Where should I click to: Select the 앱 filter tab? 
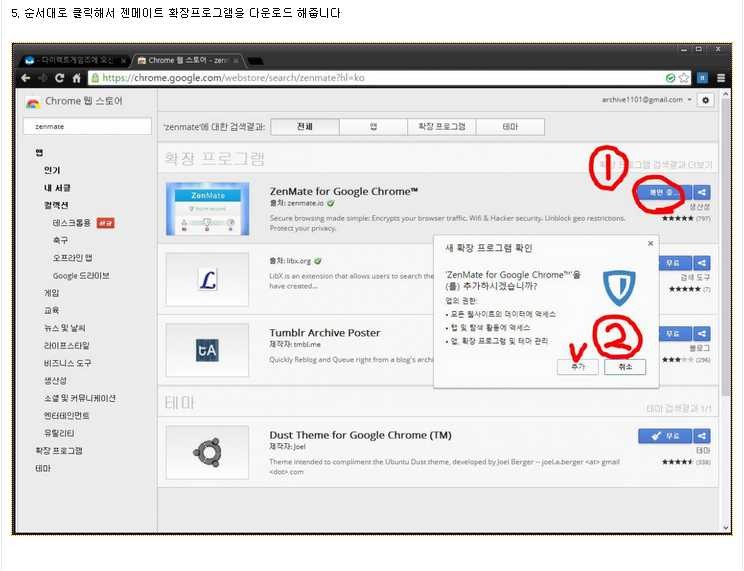coord(373,127)
